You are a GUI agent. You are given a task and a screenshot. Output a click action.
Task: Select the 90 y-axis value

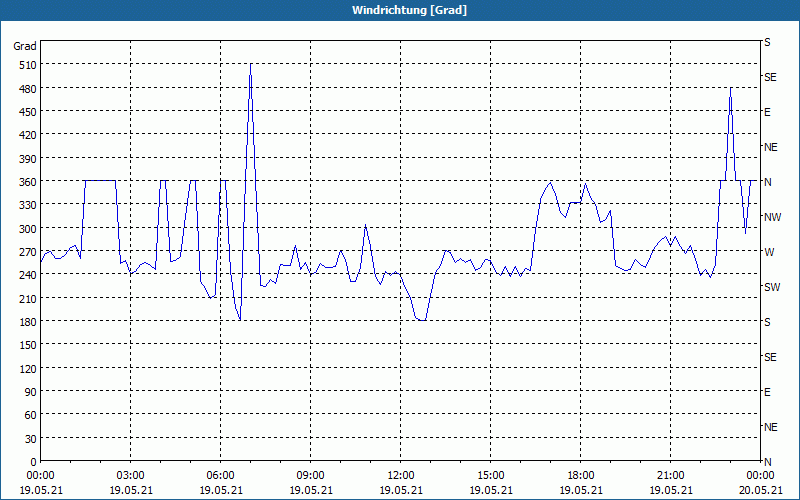(x=31, y=392)
